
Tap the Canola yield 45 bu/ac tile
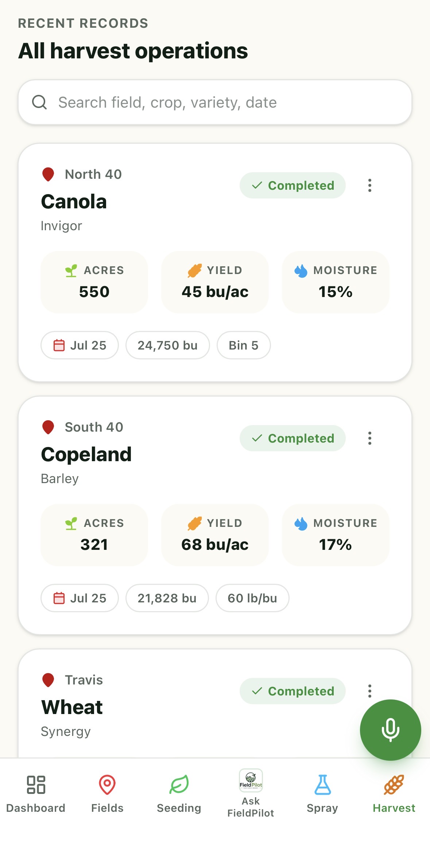pyautogui.click(x=215, y=282)
